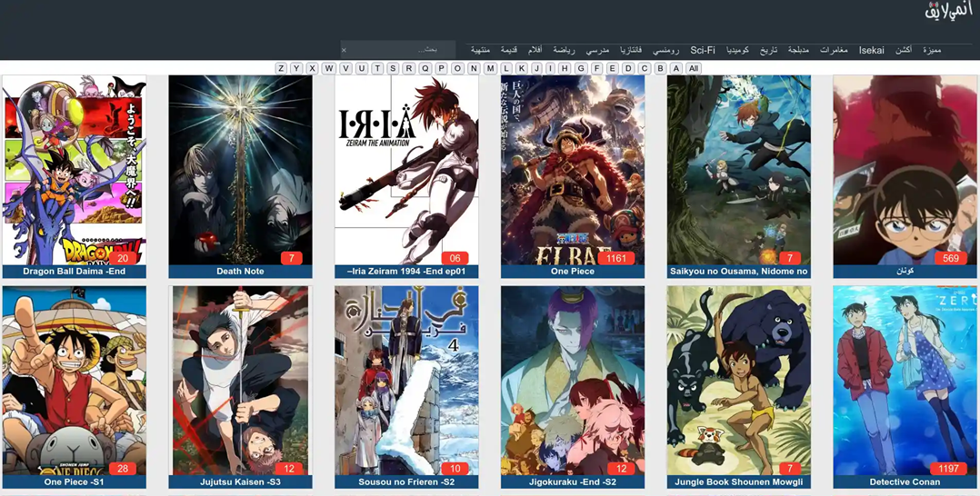Click the 1197 episode badge on Detective Conan
This screenshot has width=980, height=496.
coord(948,469)
